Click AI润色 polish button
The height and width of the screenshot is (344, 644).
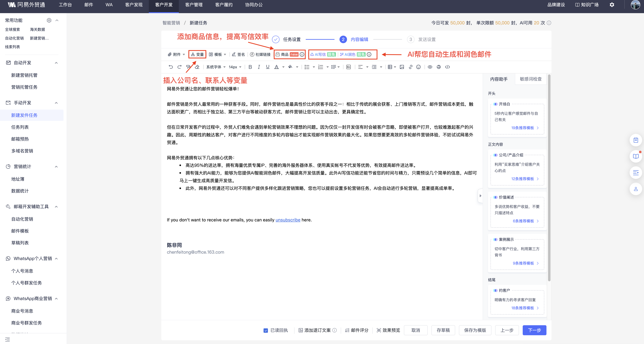click(x=347, y=55)
